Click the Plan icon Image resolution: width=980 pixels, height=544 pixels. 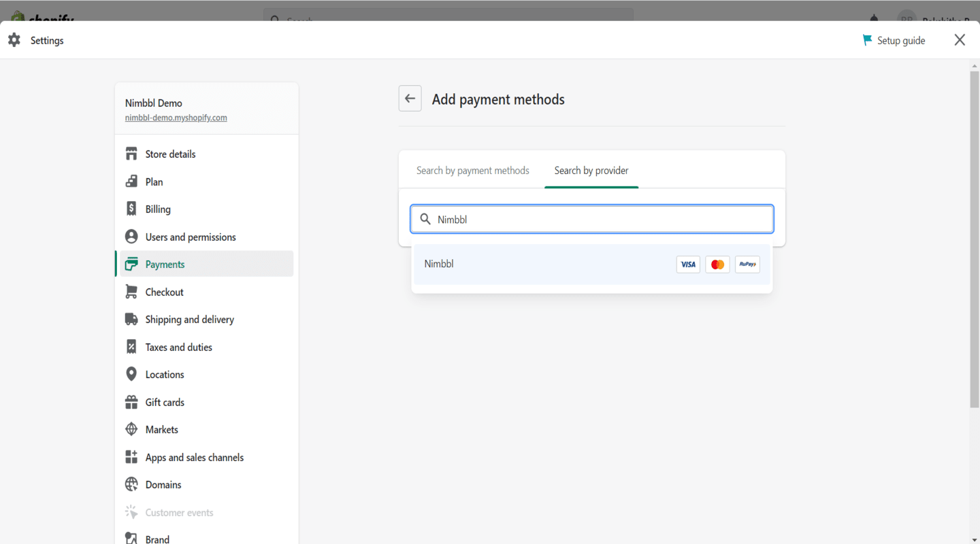click(131, 182)
